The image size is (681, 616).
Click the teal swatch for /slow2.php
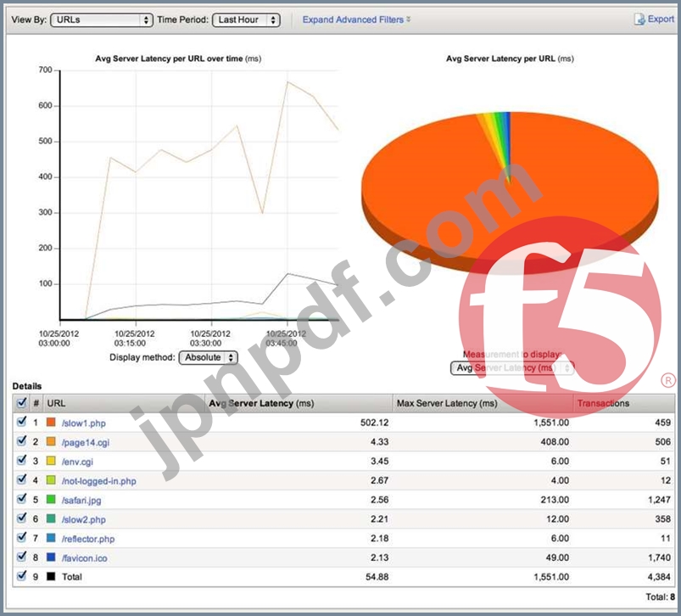coord(51,518)
